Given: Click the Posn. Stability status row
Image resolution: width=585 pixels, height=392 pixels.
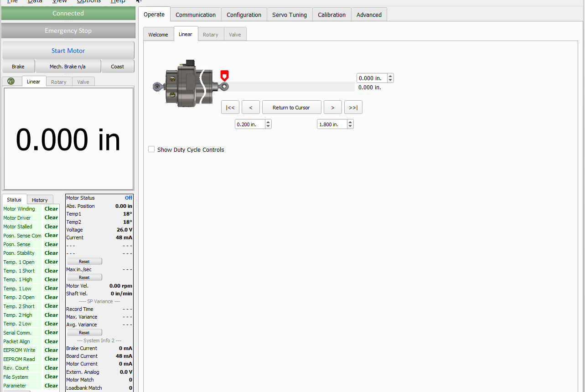Looking at the screenshot, I should (x=31, y=253).
